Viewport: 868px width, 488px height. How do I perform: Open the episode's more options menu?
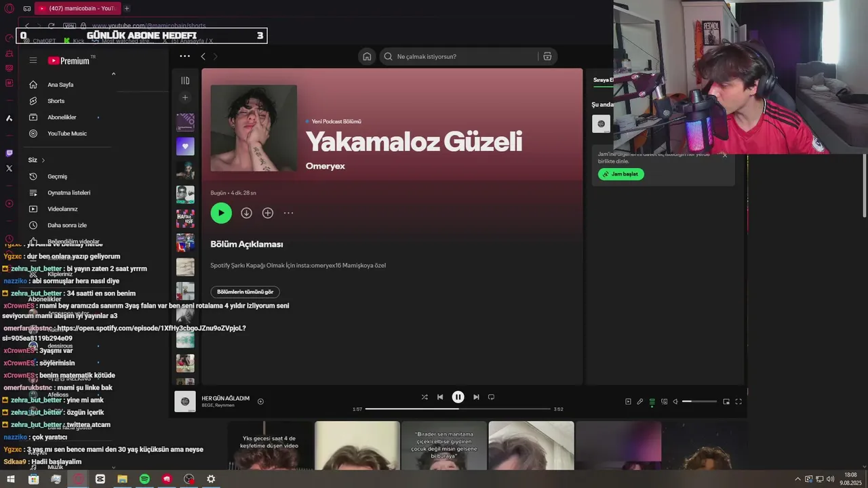[288, 213]
